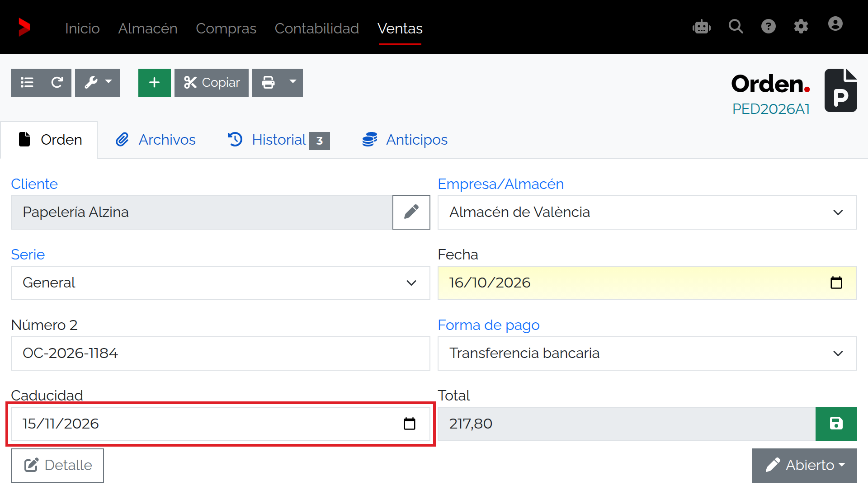Viewport: 868px width, 490px height.
Task: Follow the Empresa/Almacén label link
Action: pyautogui.click(x=501, y=184)
